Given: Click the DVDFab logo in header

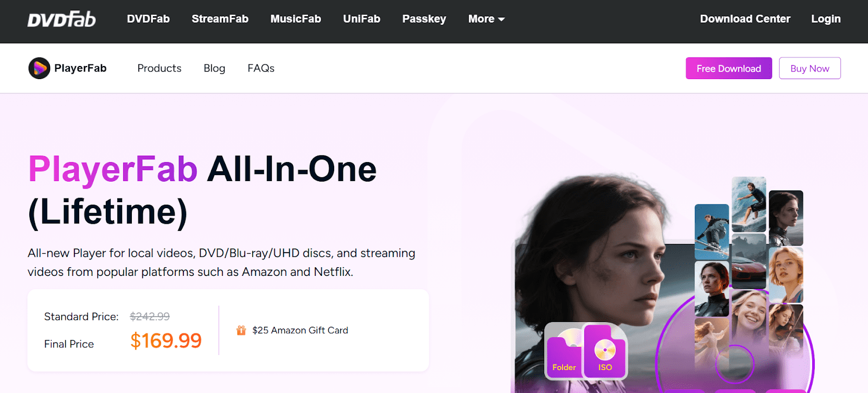Looking at the screenshot, I should [x=61, y=20].
